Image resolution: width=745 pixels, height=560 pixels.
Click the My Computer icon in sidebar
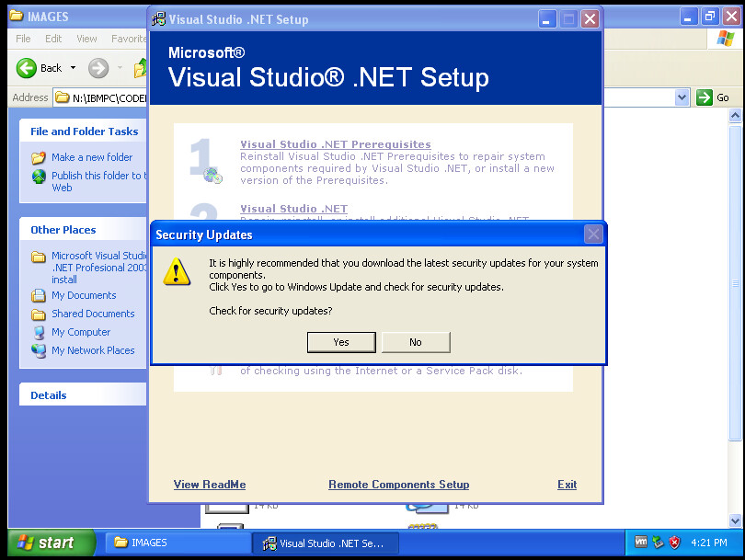pyautogui.click(x=39, y=333)
